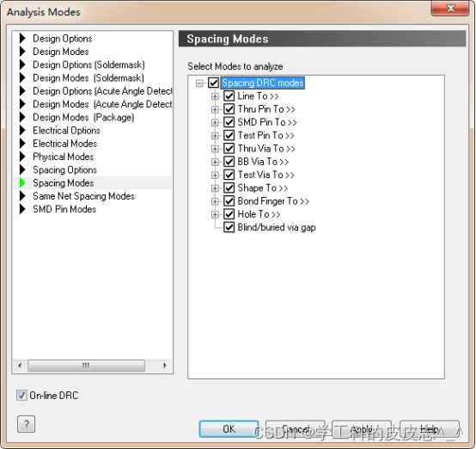Click the question mark help icon button
The width and height of the screenshot is (476, 449).
click(x=27, y=424)
